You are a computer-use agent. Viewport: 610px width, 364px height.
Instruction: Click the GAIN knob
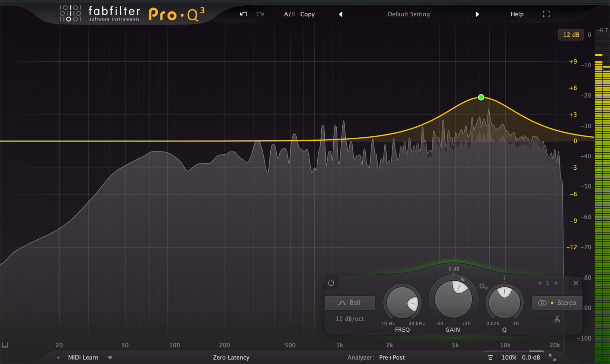pyautogui.click(x=453, y=299)
